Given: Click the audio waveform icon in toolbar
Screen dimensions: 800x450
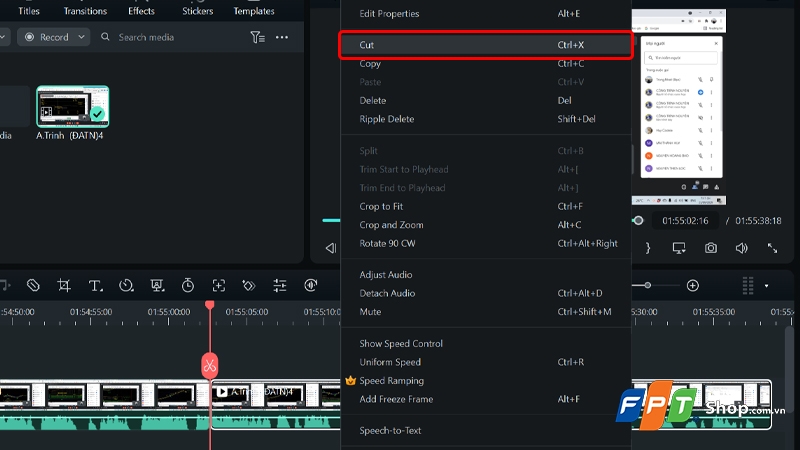Looking at the screenshot, I should pos(311,286).
